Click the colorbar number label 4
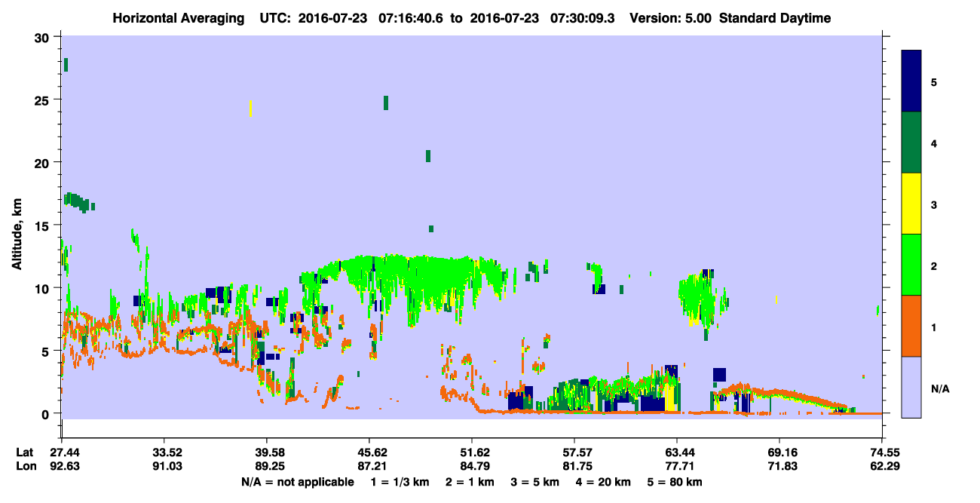 tap(934, 143)
